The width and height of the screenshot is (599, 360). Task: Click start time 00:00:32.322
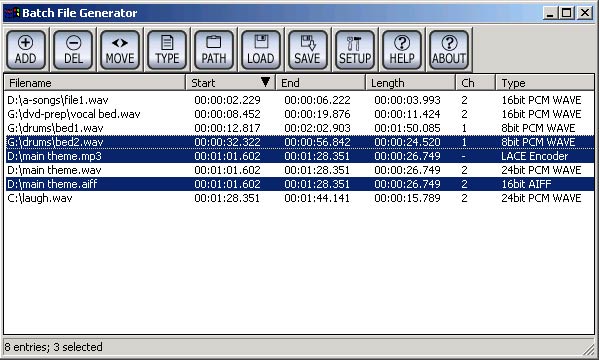[x=227, y=142]
